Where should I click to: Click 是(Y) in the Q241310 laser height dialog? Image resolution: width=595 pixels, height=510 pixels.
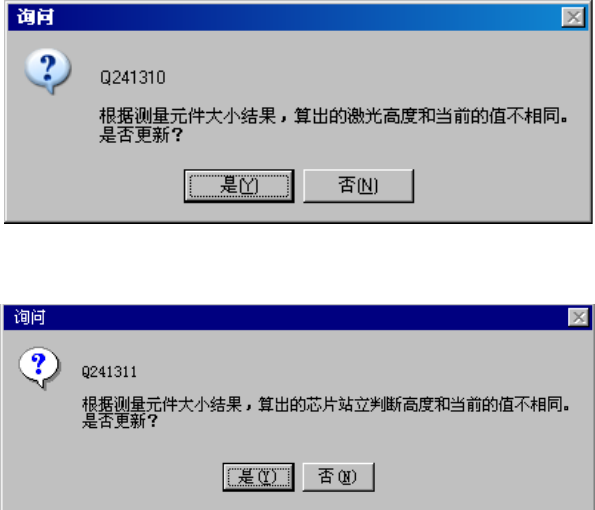[x=239, y=186]
